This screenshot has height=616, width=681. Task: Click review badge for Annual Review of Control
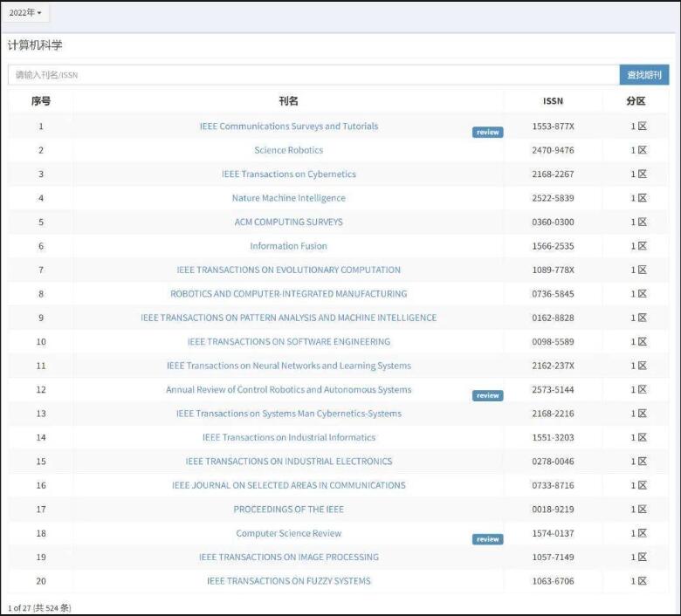click(x=487, y=396)
